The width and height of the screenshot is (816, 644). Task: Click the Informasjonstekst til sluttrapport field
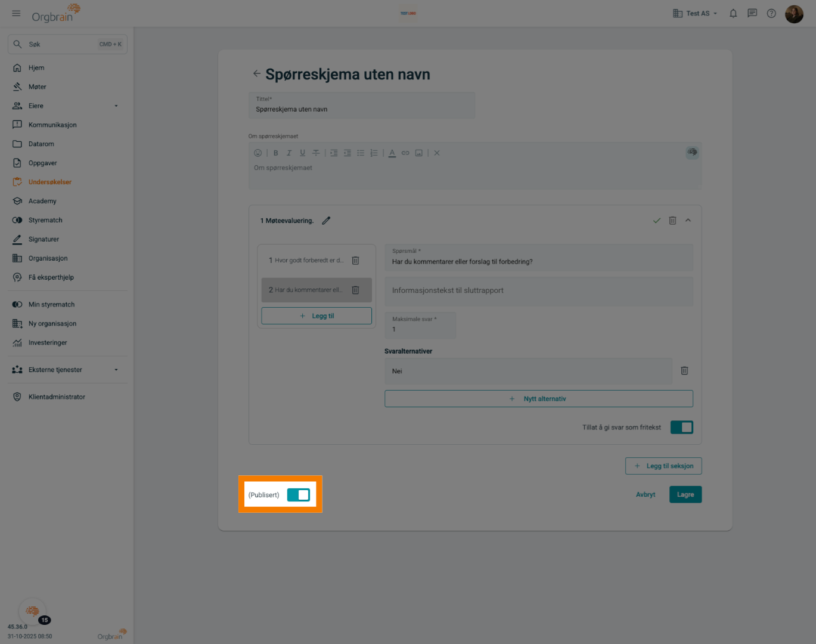tap(539, 291)
